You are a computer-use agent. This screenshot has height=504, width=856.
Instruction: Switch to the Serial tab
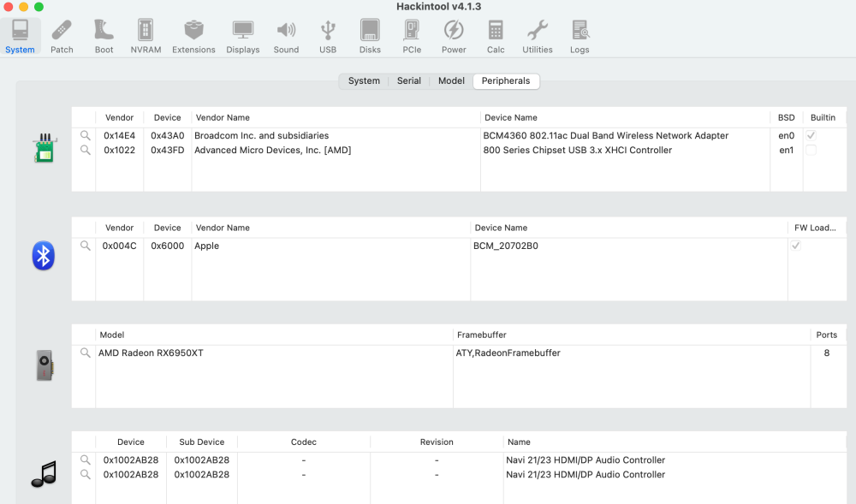[x=409, y=80]
